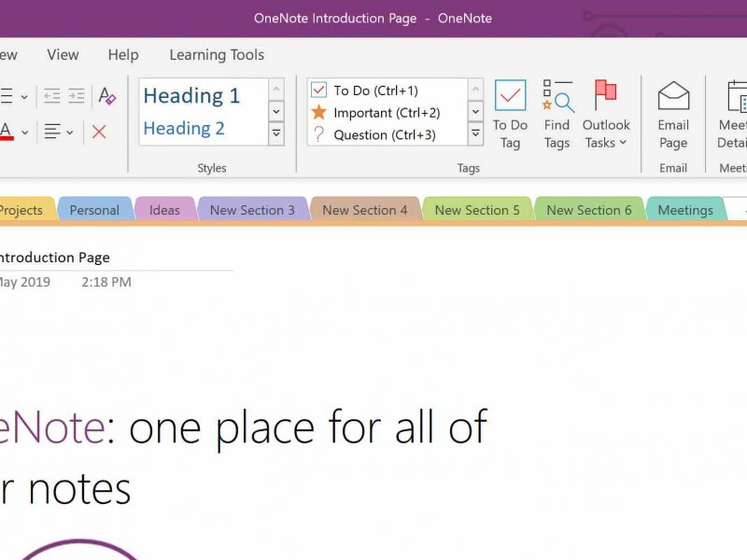
Task: Show previous row of Styles gallery
Action: (x=276, y=89)
